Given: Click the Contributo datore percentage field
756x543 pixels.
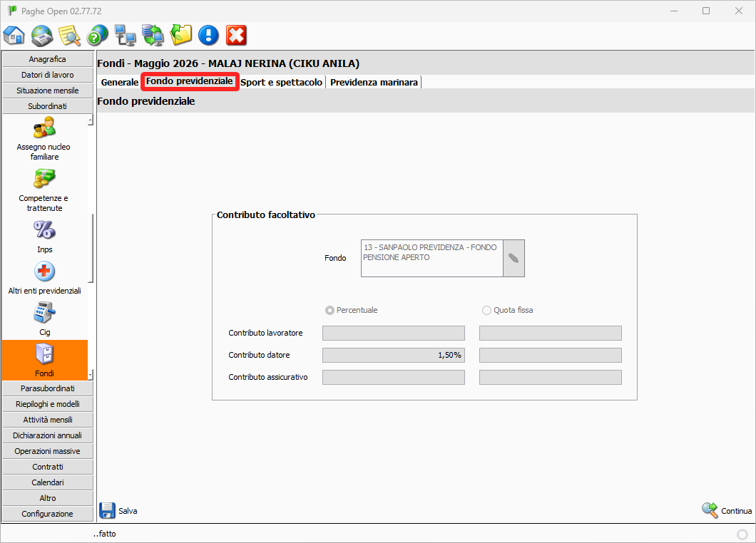Looking at the screenshot, I should pos(393,355).
